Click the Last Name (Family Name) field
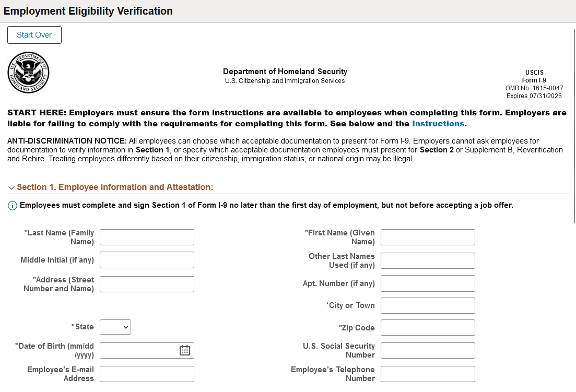 pyautogui.click(x=147, y=237)
